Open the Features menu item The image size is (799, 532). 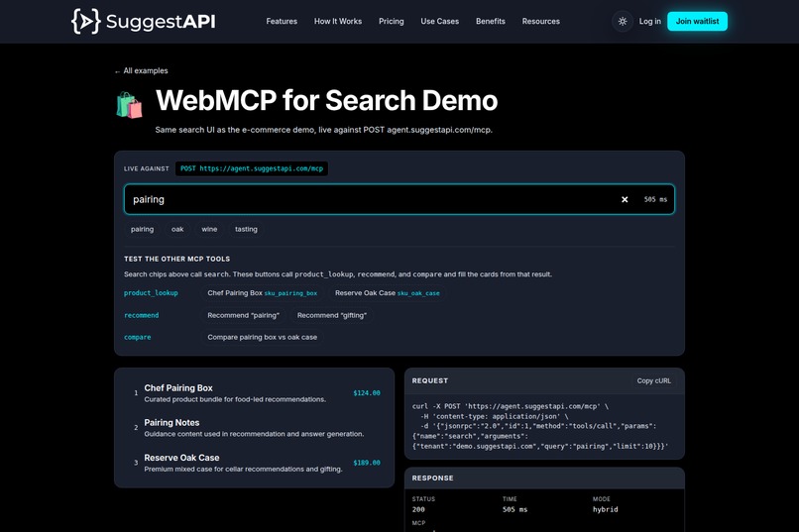(282, 22)
